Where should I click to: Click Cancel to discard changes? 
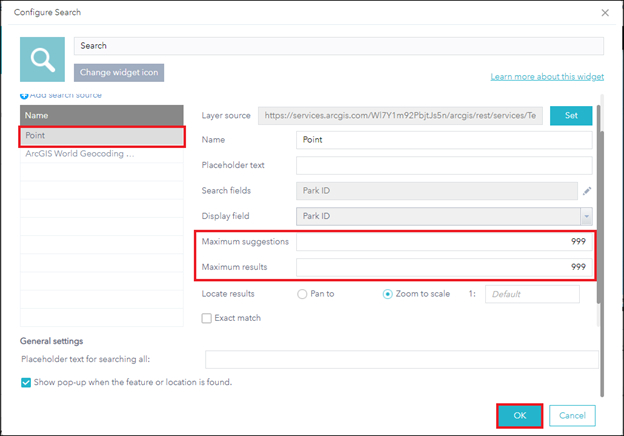572,416
